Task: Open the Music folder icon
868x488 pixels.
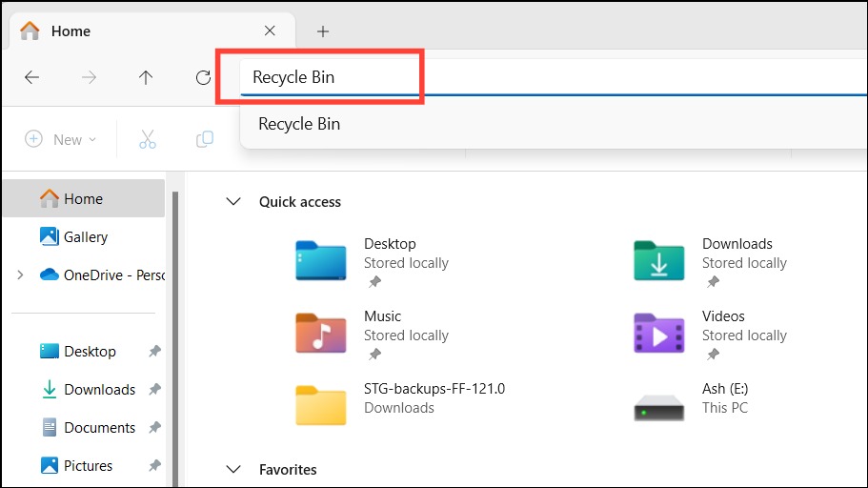Action: coord(321,334)
